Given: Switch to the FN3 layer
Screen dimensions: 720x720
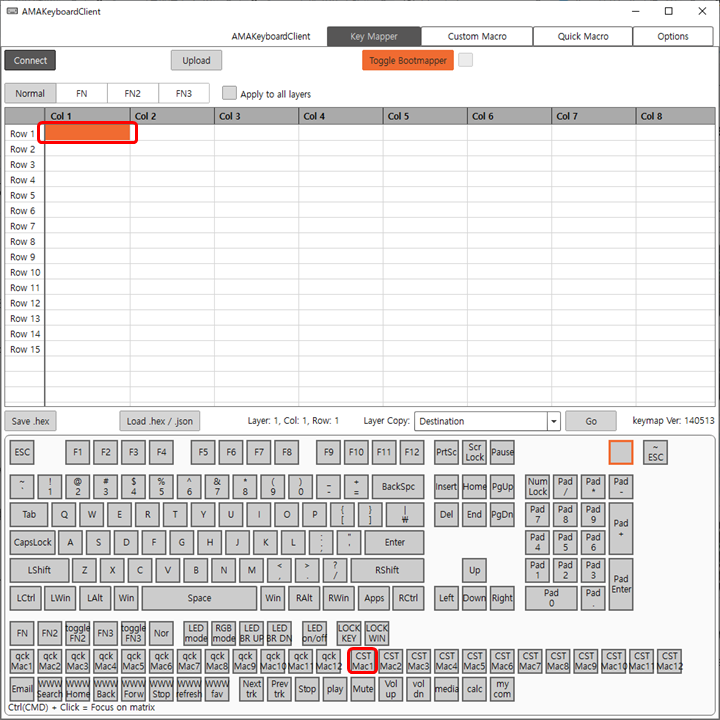Looking at the screenshot, I should click(x=184, y=93).
